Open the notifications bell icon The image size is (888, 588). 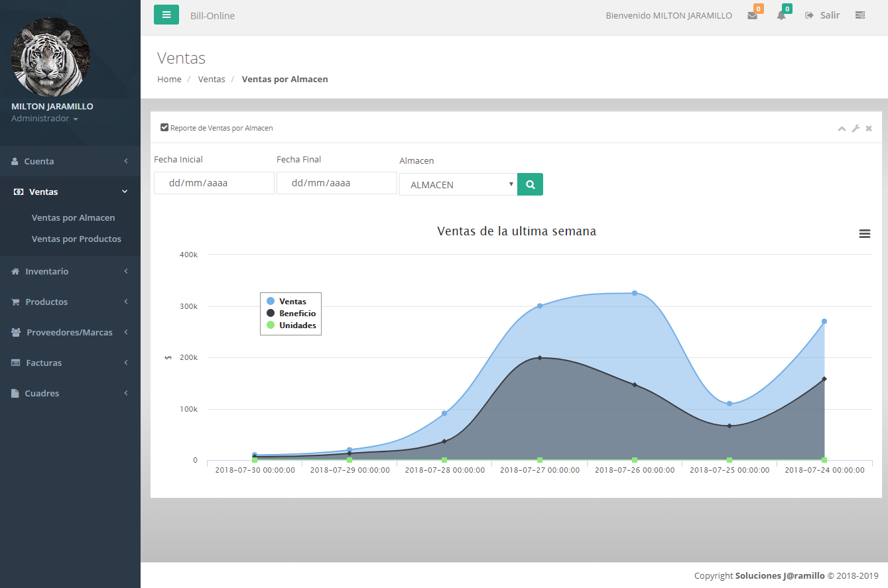tap(781, 16)
